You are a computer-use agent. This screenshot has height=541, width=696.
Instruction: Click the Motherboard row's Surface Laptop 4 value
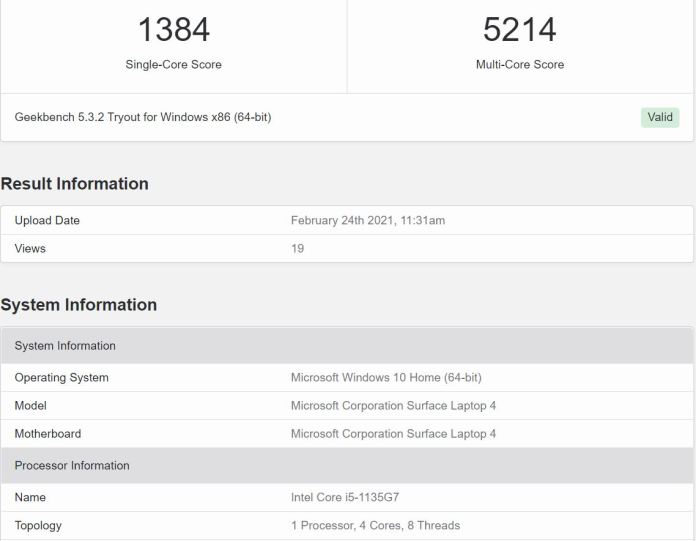393,434
